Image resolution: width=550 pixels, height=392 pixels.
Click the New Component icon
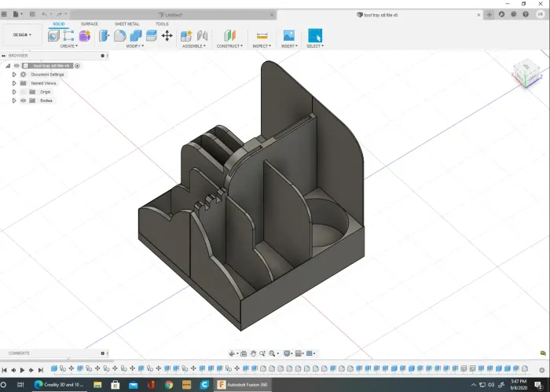coord(53,35)
